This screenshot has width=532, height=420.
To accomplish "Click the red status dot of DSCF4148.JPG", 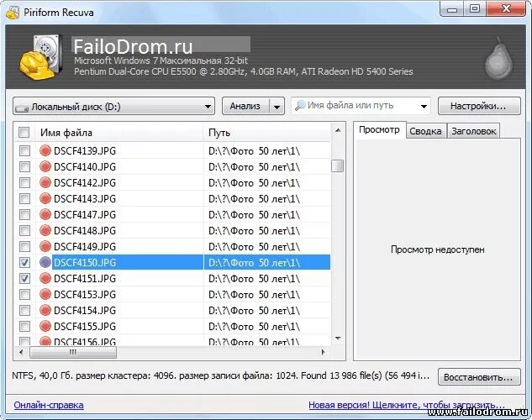I will click(45, 230).
